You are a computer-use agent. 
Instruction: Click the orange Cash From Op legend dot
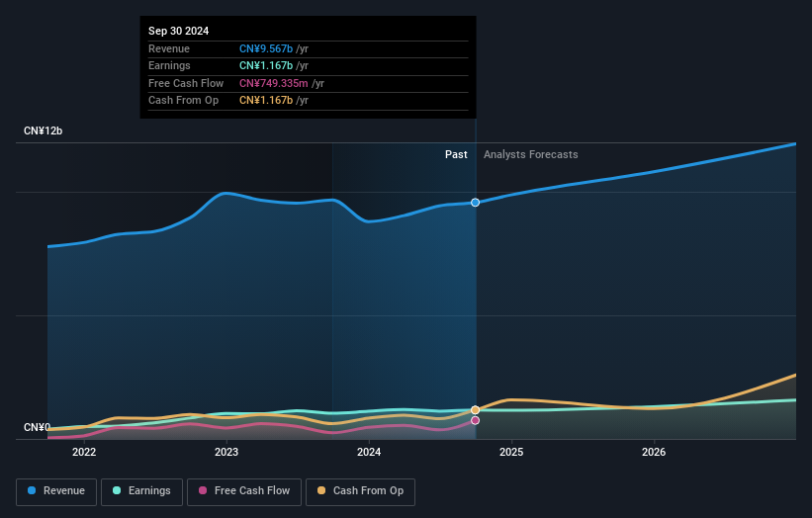(321, 490)
